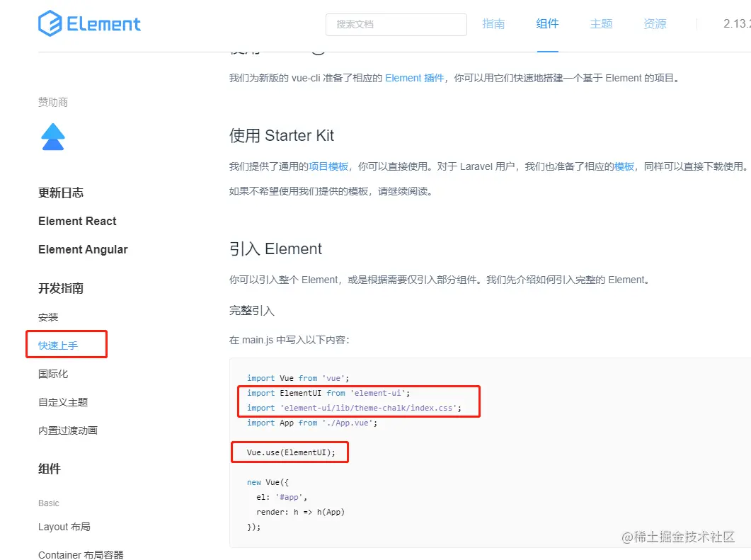Viewport: 751px width, 560px height.
Task: Select 国际化 in the sidebar
Action: coord(52,374)
